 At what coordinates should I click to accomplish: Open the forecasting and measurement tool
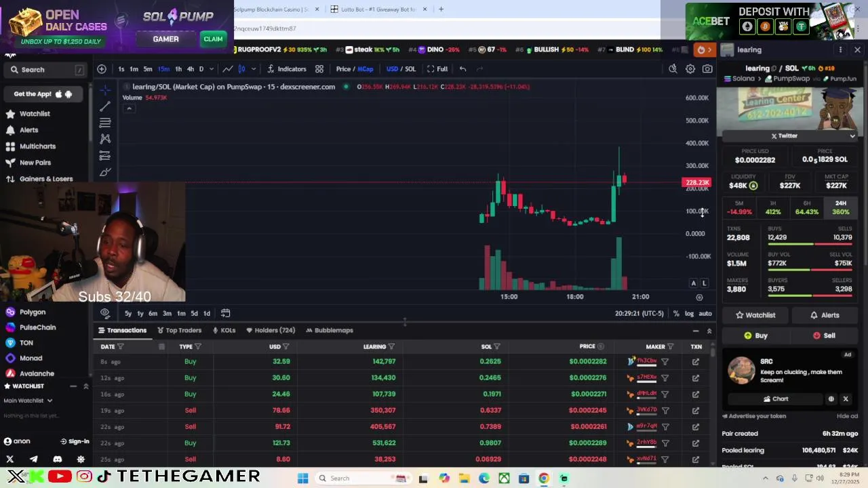[x=105, y=155]
